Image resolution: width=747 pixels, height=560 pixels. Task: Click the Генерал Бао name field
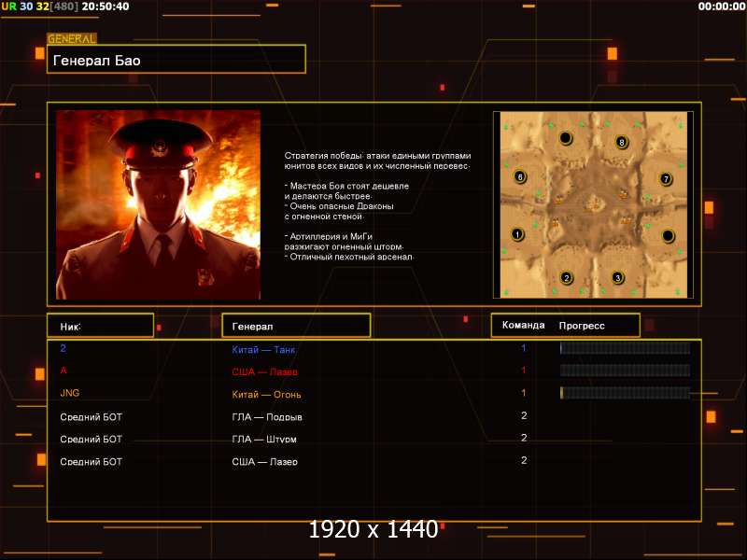coord(176,60)
